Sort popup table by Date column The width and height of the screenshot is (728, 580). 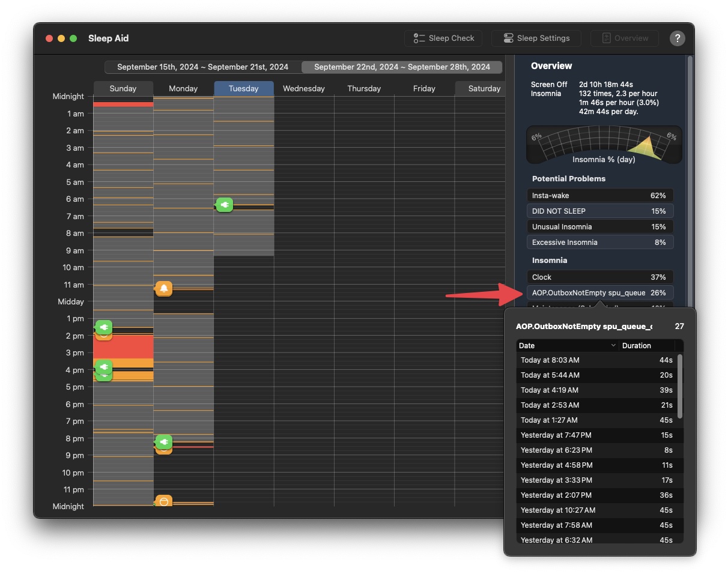[x=567, y=345]
